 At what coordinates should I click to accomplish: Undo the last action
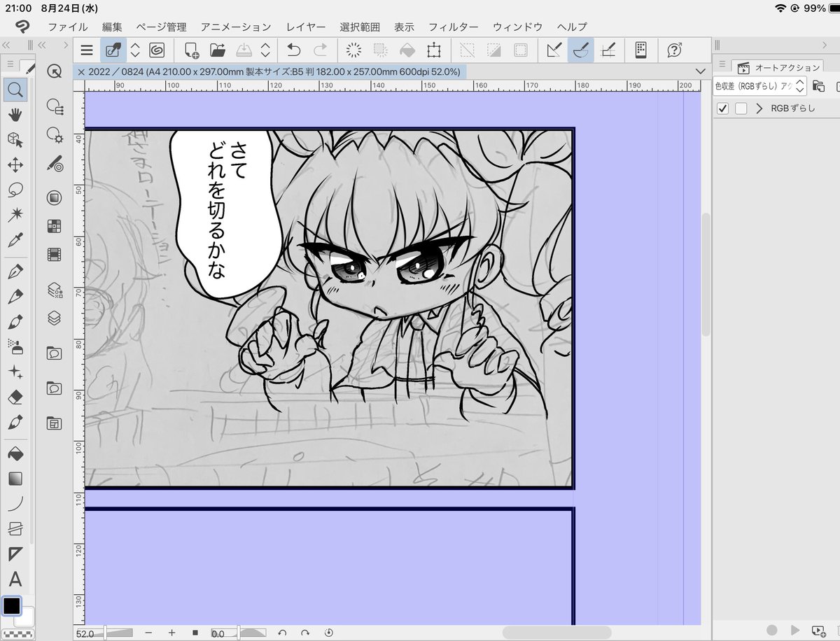tap(294, 50)
